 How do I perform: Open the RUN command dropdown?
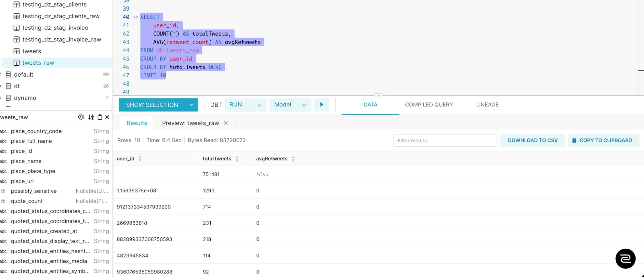[245, 105]
